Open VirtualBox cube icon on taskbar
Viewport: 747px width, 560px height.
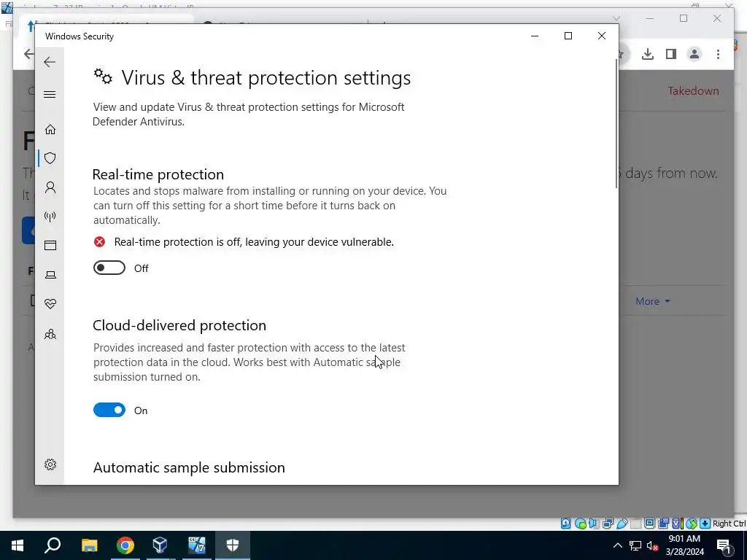click(160, 545)
